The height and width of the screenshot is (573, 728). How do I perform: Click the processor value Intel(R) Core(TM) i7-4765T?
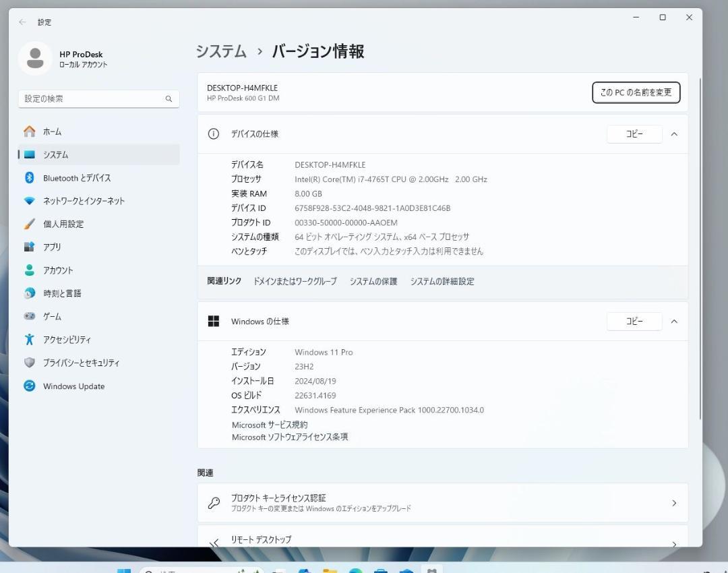(x=390, y=179)
